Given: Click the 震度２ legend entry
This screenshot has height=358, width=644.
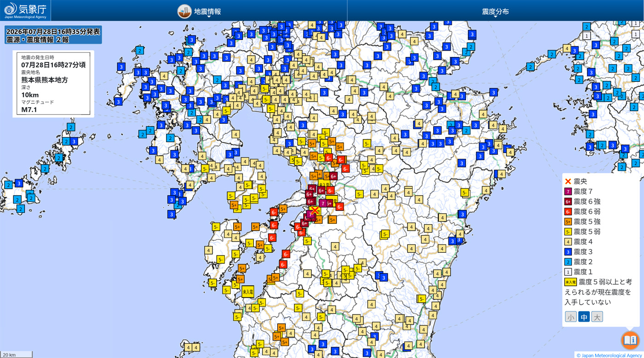Looking at the screenshot, I should pyautogui.click(x=579, y=262).
